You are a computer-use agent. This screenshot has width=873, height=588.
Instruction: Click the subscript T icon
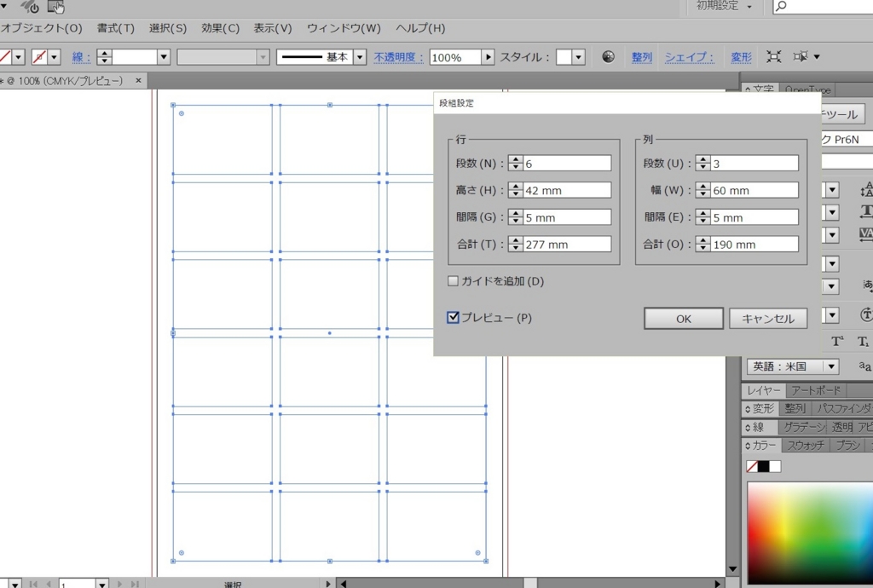863,342
